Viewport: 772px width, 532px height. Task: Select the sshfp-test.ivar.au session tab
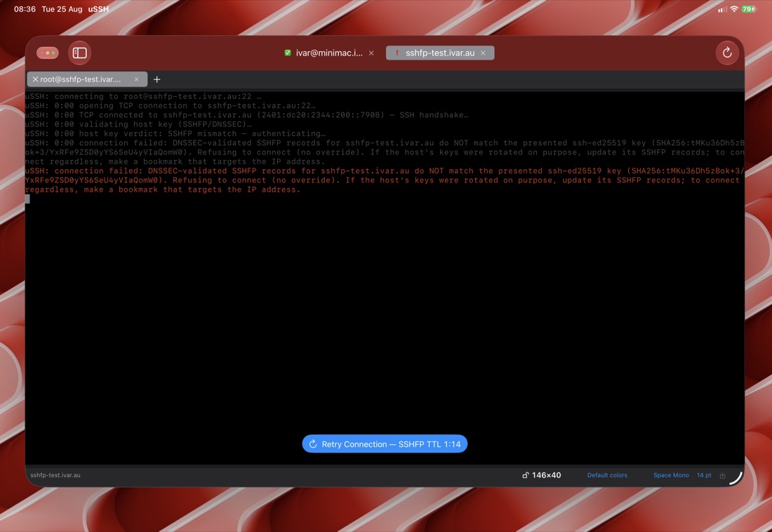click(440, 53)
